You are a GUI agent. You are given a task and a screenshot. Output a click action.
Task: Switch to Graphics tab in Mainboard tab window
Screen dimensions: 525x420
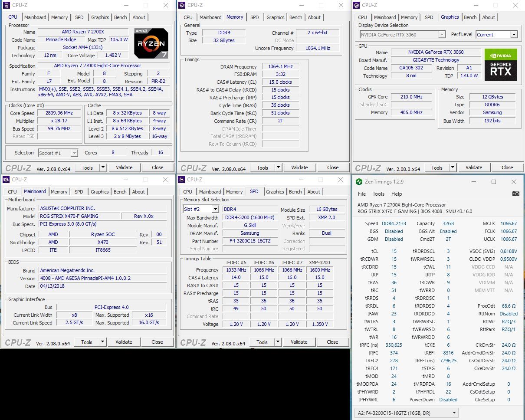click(100, 192)
